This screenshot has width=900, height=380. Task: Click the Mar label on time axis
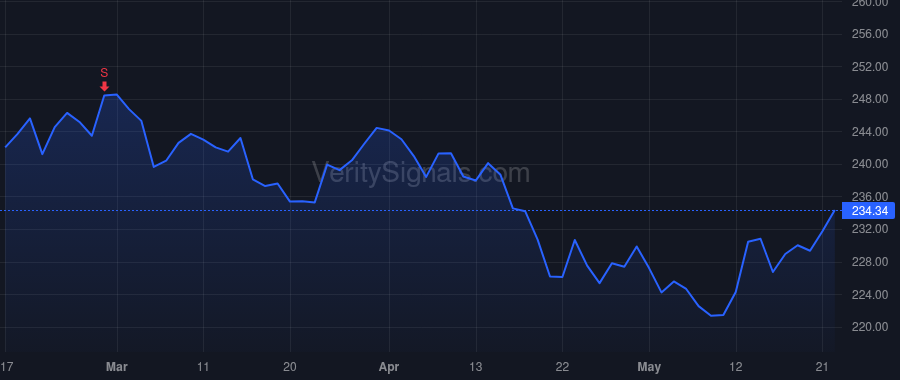click(x=117, y=367)
